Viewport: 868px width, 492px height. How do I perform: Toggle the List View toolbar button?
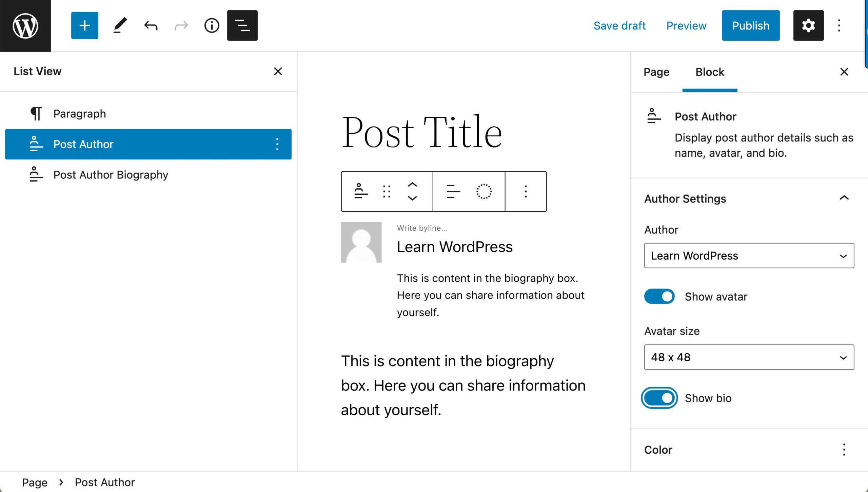242,25
